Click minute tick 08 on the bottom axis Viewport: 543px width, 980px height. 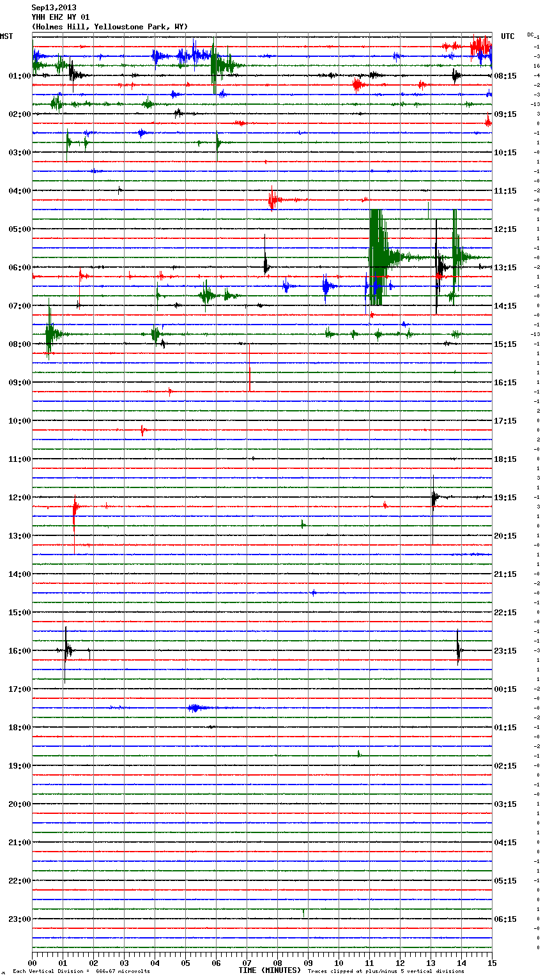pyautogui.click(x=277, y=963)
